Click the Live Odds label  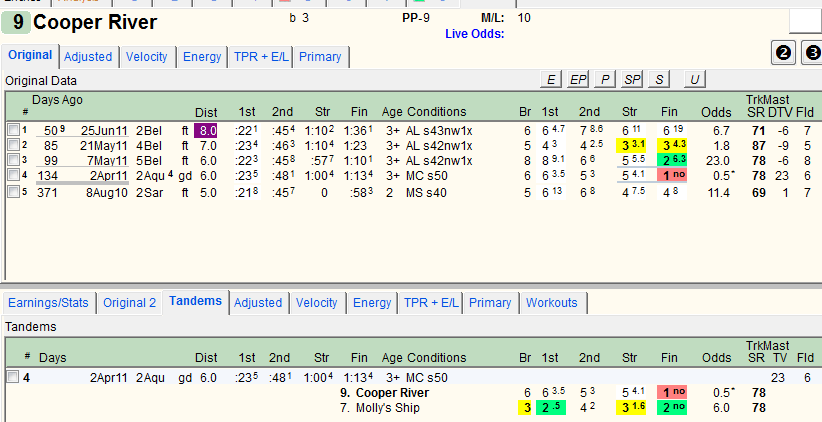tap(474, 34)
